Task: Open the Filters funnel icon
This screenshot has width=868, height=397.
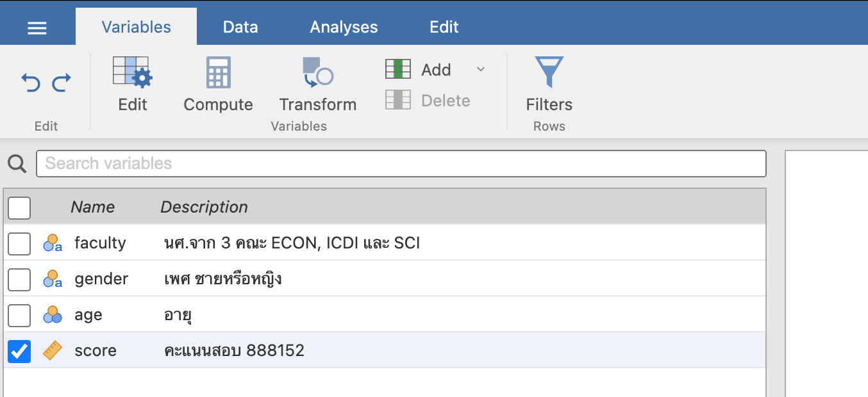Action: [549, 72]
